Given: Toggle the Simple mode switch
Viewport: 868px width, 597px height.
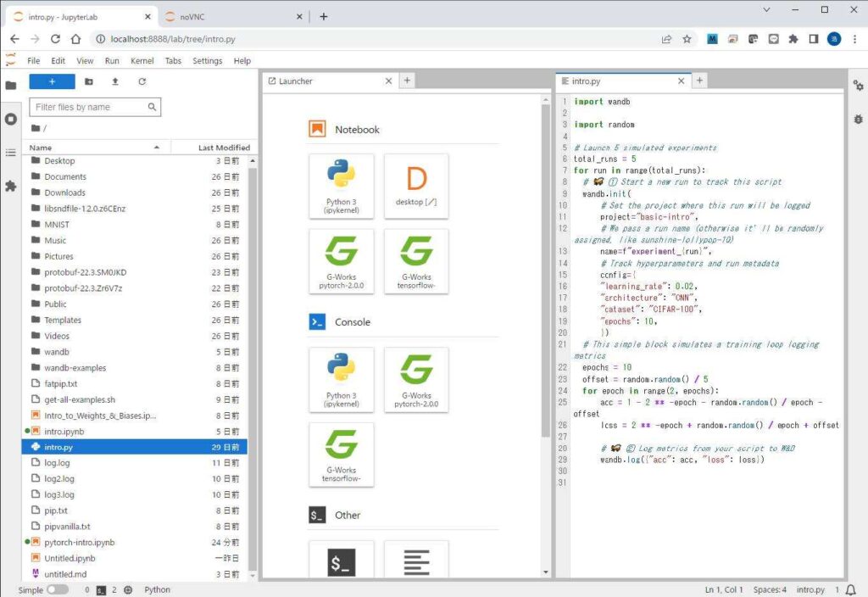Looking at the screenshot, I should point(58,589).
